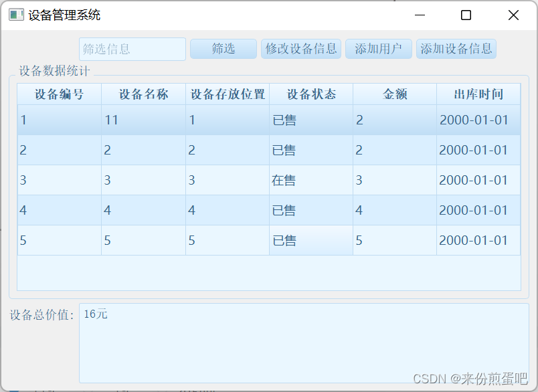The image size is (538, 392).
Task: Select the 设备编号 column header
Action: [58, 94]
